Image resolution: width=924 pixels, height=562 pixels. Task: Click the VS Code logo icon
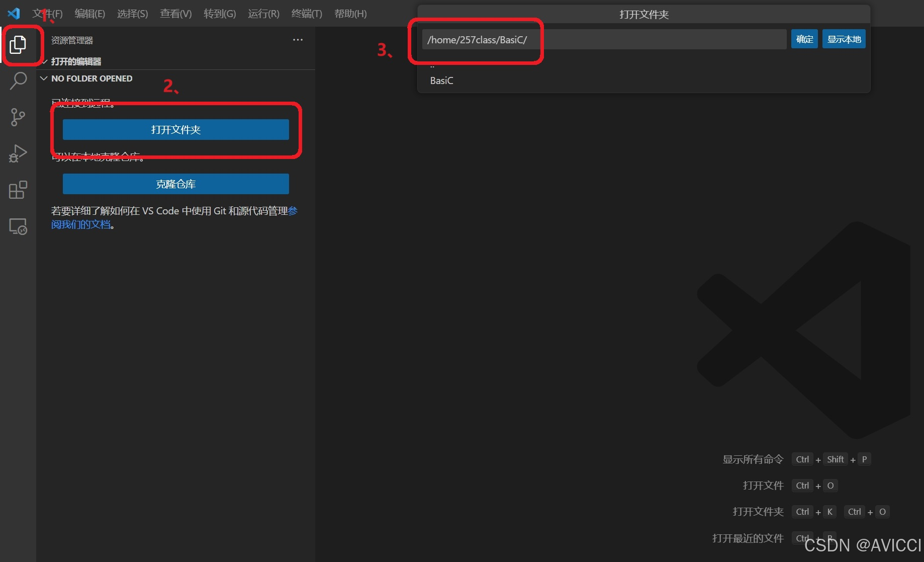(x=13, y=14)
